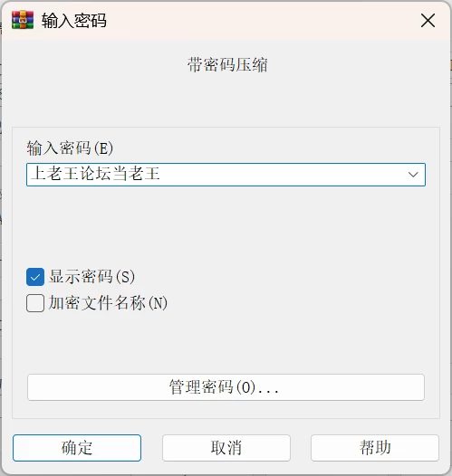
Task: Click the 输入密码(E) field label
Action: tap(70, 148)
